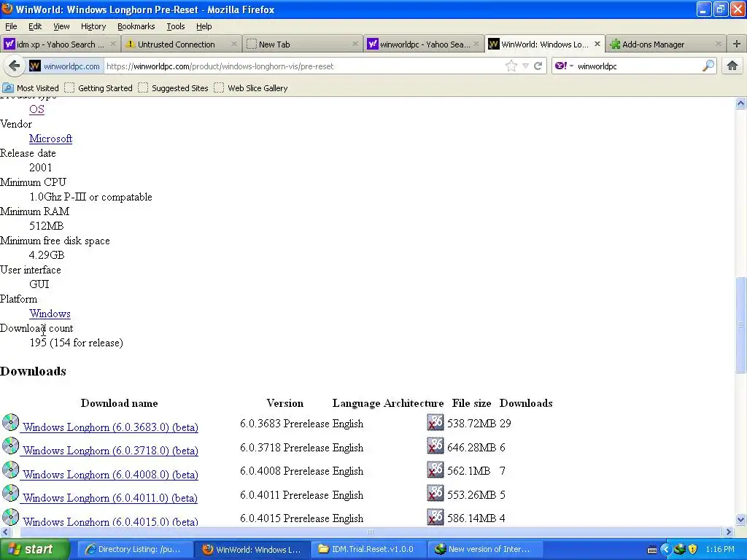Screen dimensions: 747x560
Task: Click the vertical scrollbar down arrow
Action: (740, 519)
